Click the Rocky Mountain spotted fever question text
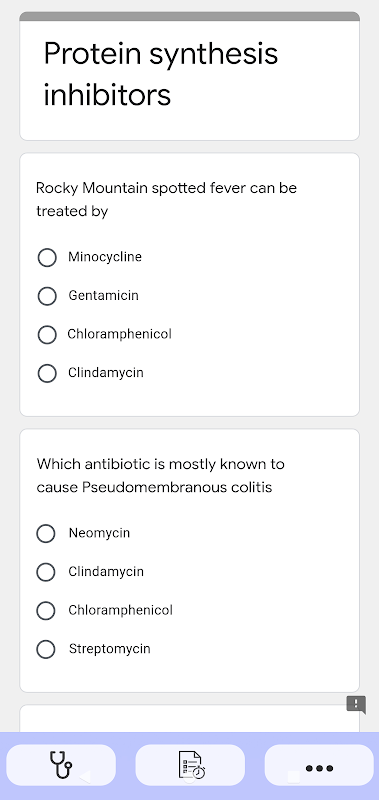Screen dimensions: 379x800 [166, 199]
